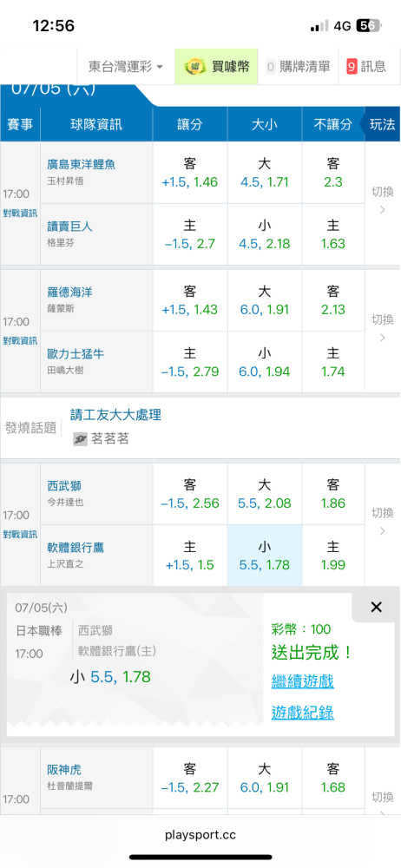Image resolution: width=401 pixels, height=868 pixels.
Task: Click 繼續遊戲 link
Action: 302,681
